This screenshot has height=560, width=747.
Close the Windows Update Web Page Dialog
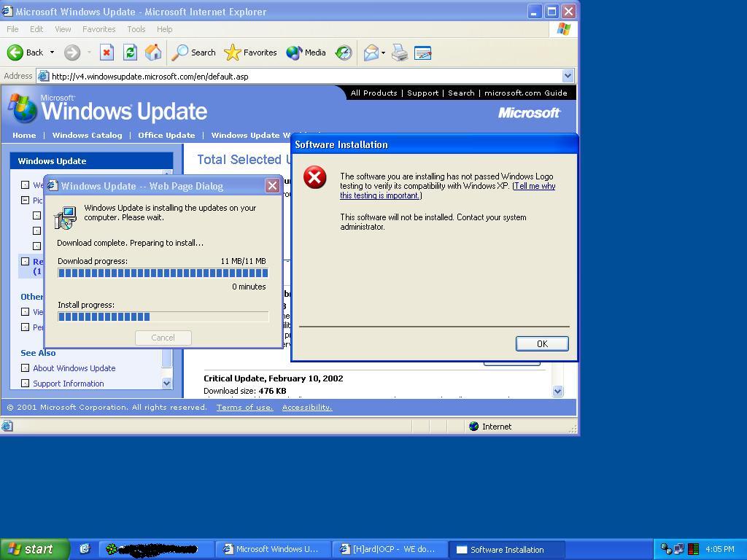[x=273, y=186]
